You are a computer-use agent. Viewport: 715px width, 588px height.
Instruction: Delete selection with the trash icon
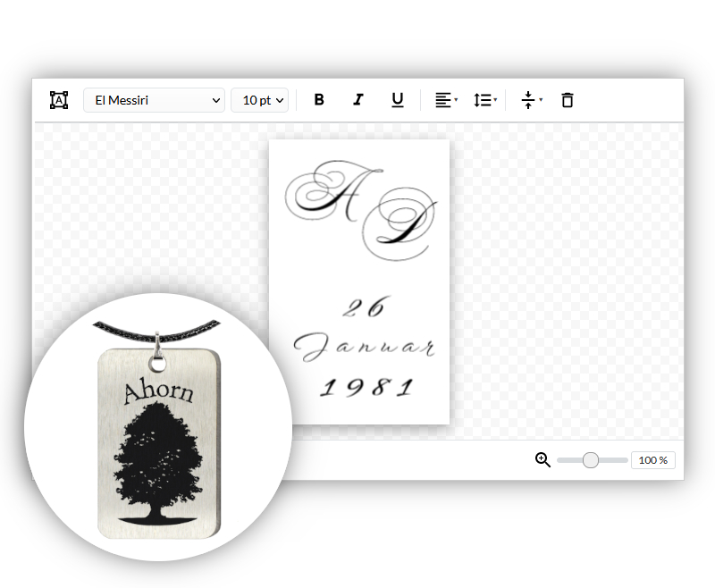click(x=568, y=100)
